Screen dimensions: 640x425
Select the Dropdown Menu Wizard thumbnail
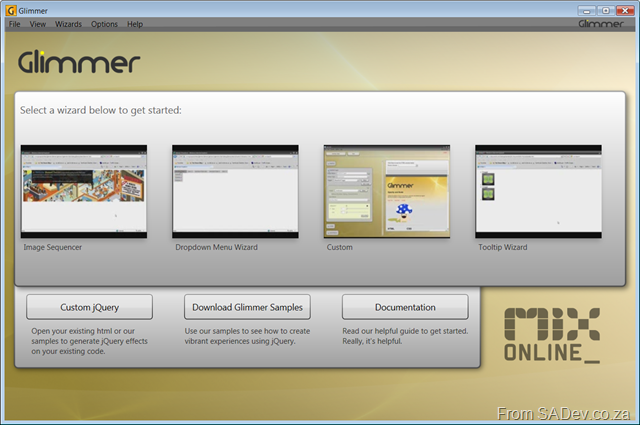click(235, 191)
